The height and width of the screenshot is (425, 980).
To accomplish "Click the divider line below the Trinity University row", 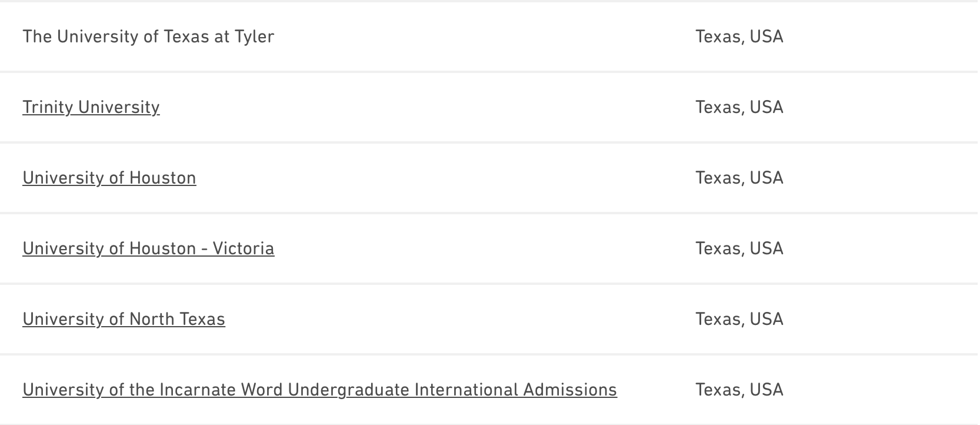I will (488, 142).
